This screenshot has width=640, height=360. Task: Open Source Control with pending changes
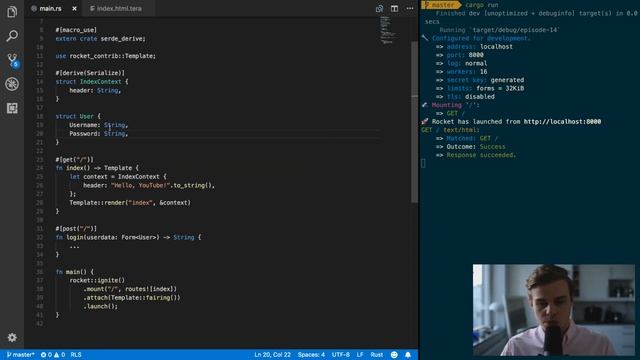pos(12,60)
